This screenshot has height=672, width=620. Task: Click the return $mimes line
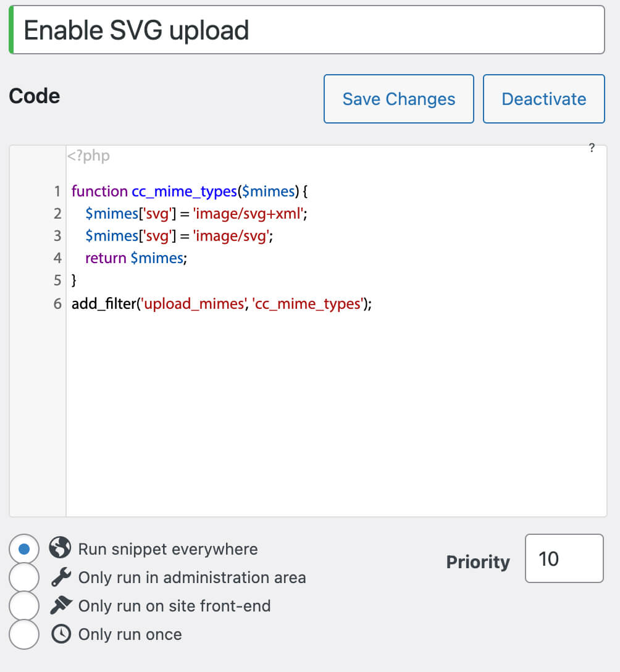(x=136, y=258)
